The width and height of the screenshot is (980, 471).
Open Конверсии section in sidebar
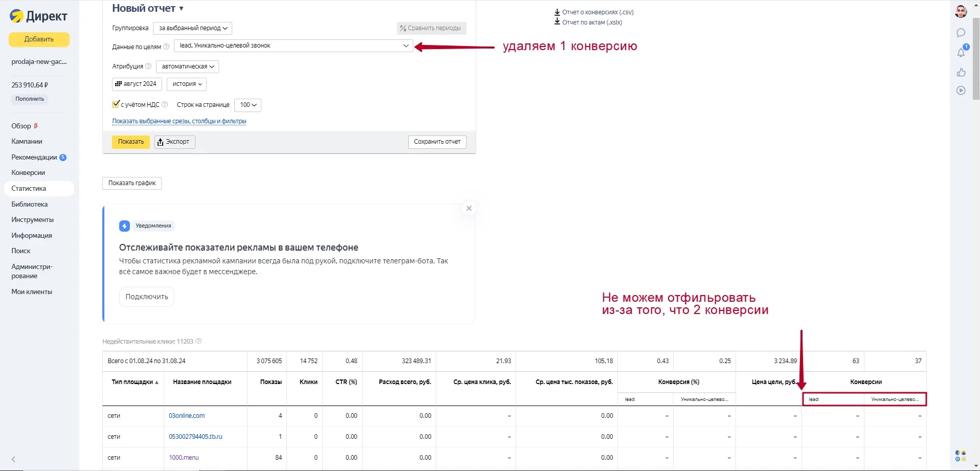28,172
